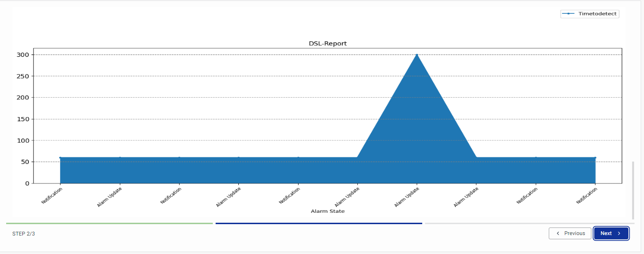Click the vertical scrollbar on the right edge
This screenshot has width=644, height=254.
(633, 190)
